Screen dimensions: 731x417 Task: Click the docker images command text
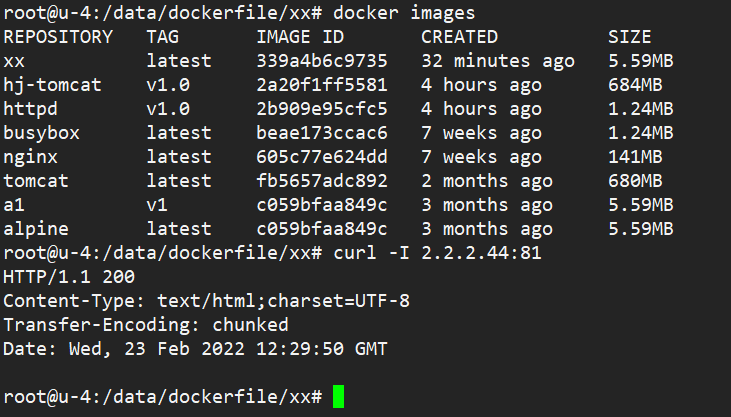pyautogui.click(x=404, y=13)
